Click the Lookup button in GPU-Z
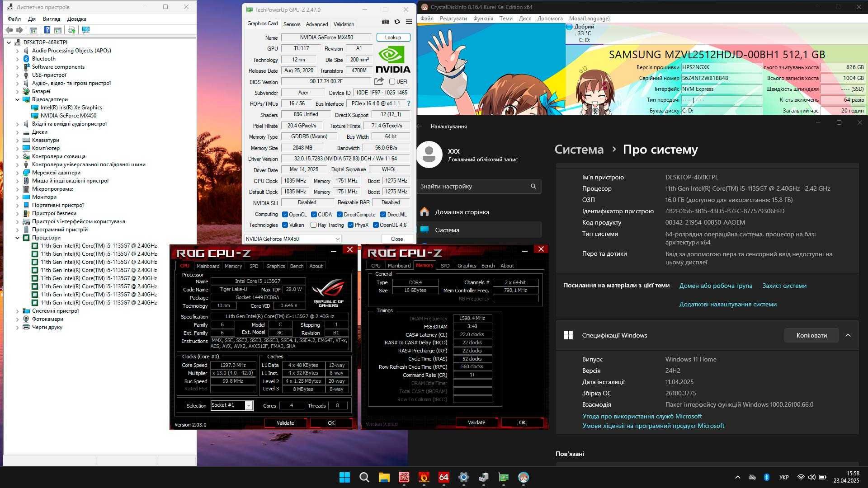 pyautogui.click(x=393, y=38)
